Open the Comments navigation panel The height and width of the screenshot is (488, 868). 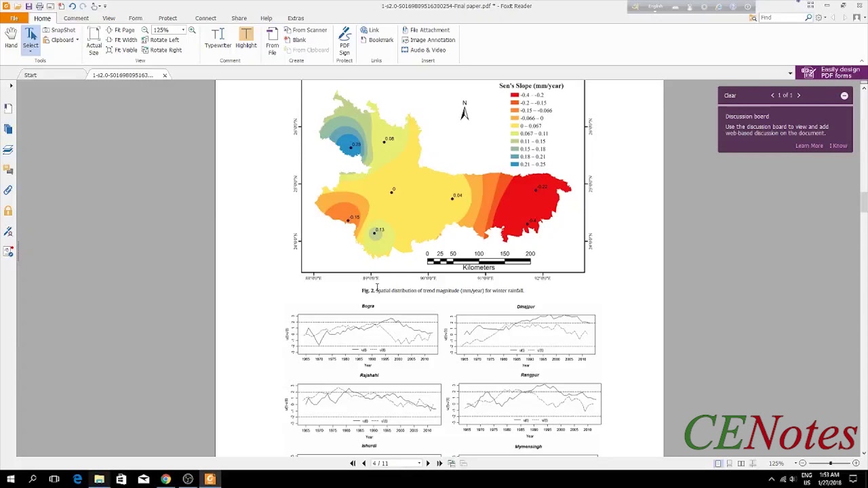point(8,169)
